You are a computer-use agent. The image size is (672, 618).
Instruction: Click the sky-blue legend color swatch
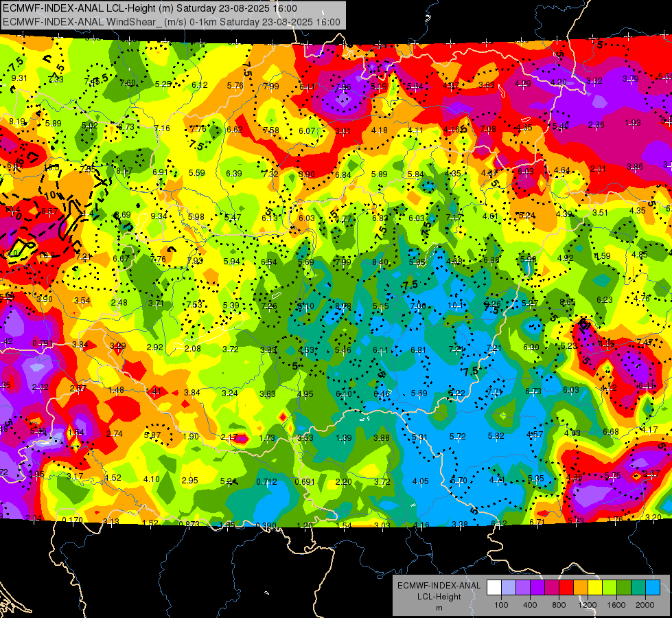click(x=652, y=588)
